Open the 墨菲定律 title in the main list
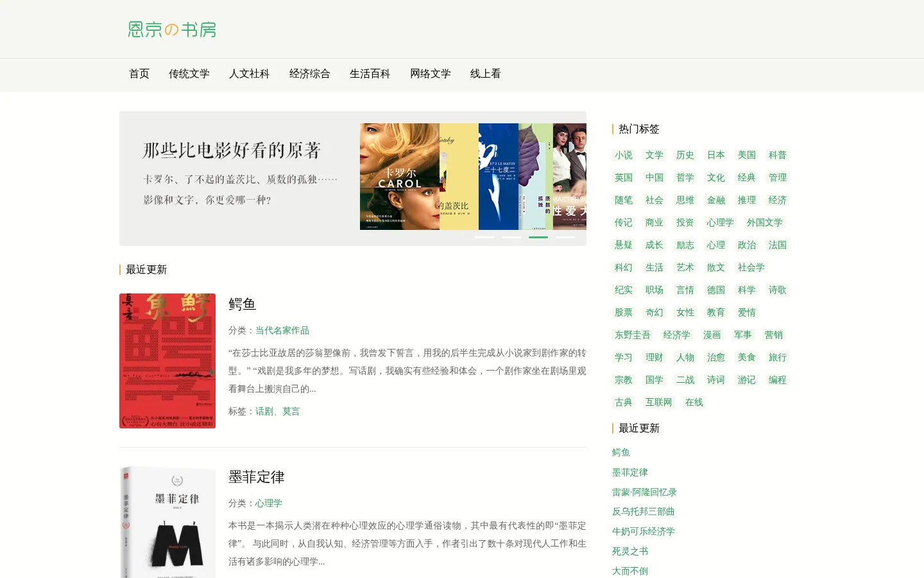 (x=257, y=477)
